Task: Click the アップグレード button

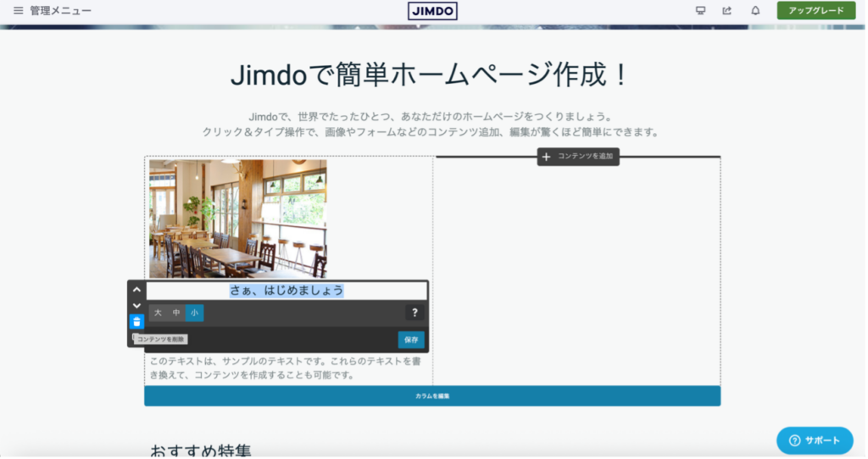Action: 818,10
